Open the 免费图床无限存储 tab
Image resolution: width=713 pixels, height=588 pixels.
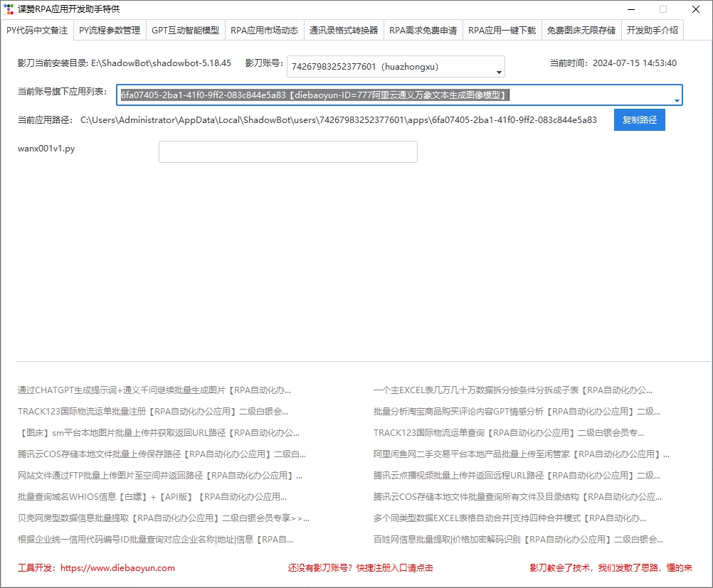581,31
